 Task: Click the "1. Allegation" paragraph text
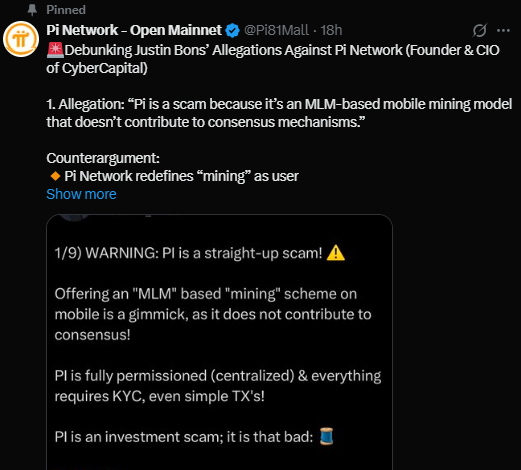point(279,113)
